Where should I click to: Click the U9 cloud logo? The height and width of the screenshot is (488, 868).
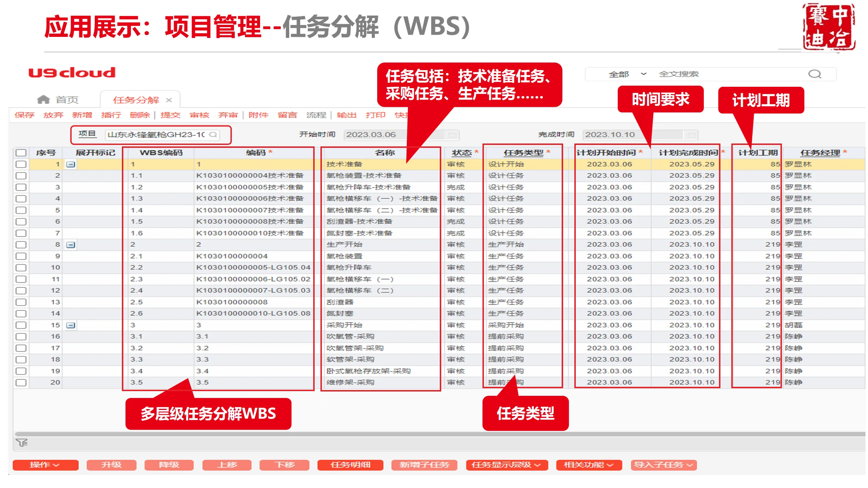pyautogui.click(x=72, y=73)
